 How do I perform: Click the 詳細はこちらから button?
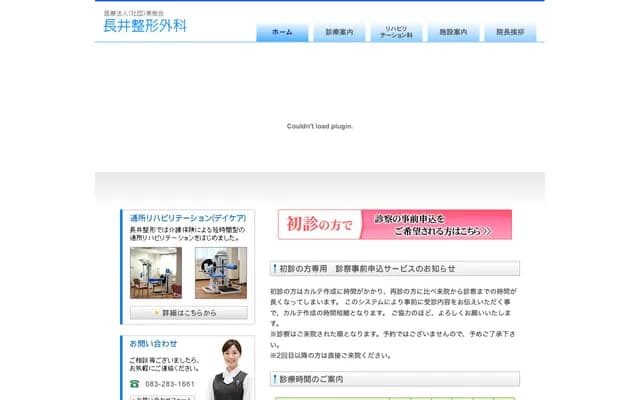click(189, 313)
